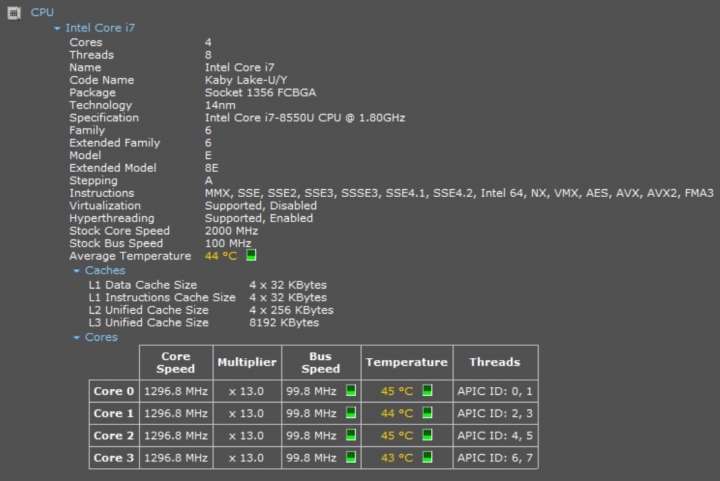Select the Core 0 row label
The image size is (720, 481).
tap(114, 391)
